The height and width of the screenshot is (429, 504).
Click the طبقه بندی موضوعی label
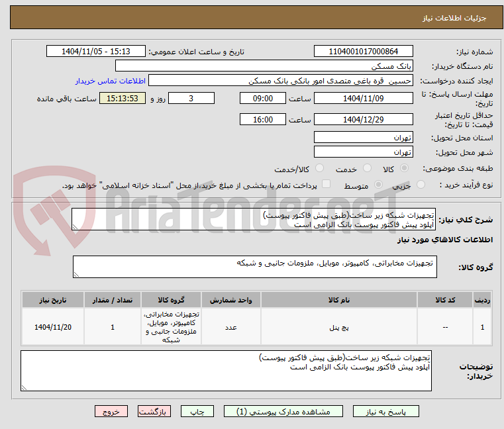click(x=458, y=168)
